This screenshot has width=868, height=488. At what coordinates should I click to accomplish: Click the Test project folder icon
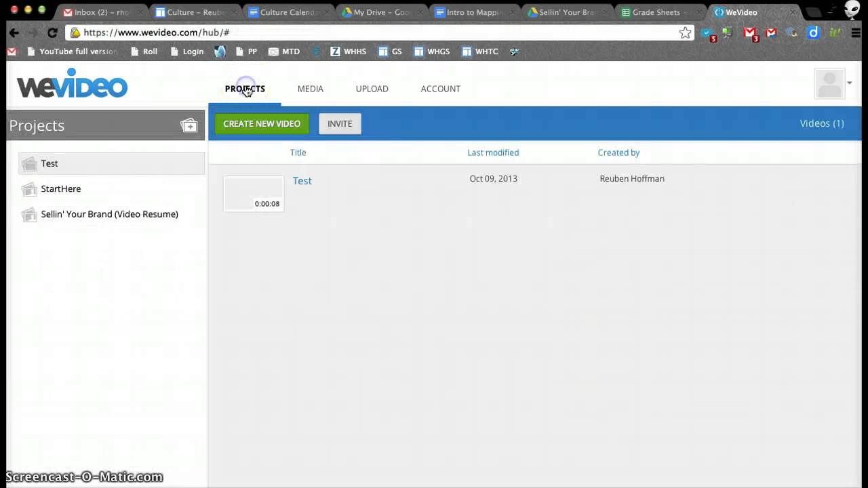[29, 164]
